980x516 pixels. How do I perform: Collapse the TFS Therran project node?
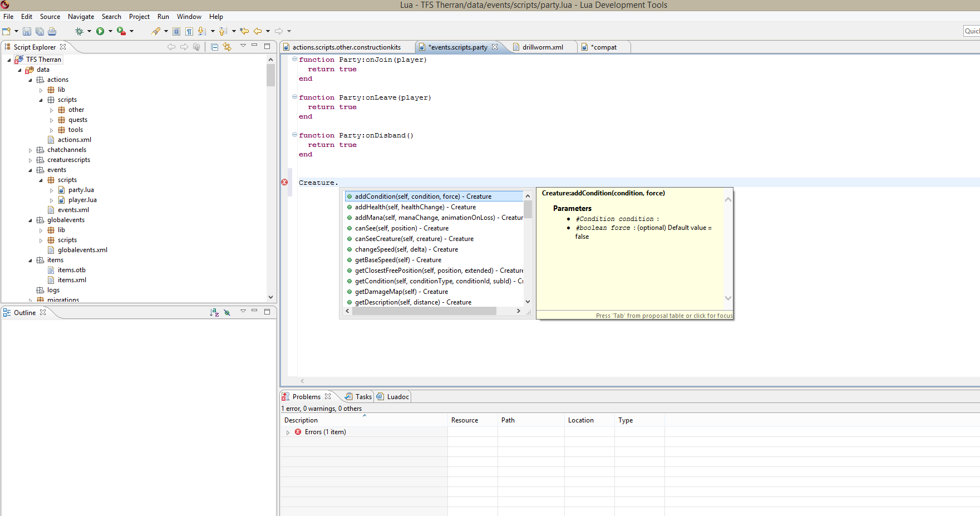[9, 60]
